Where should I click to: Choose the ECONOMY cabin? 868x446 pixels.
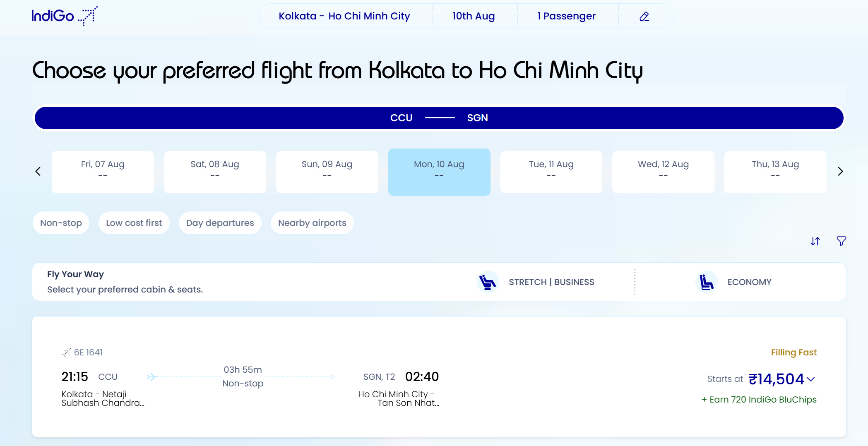click(x=749, y=282)
